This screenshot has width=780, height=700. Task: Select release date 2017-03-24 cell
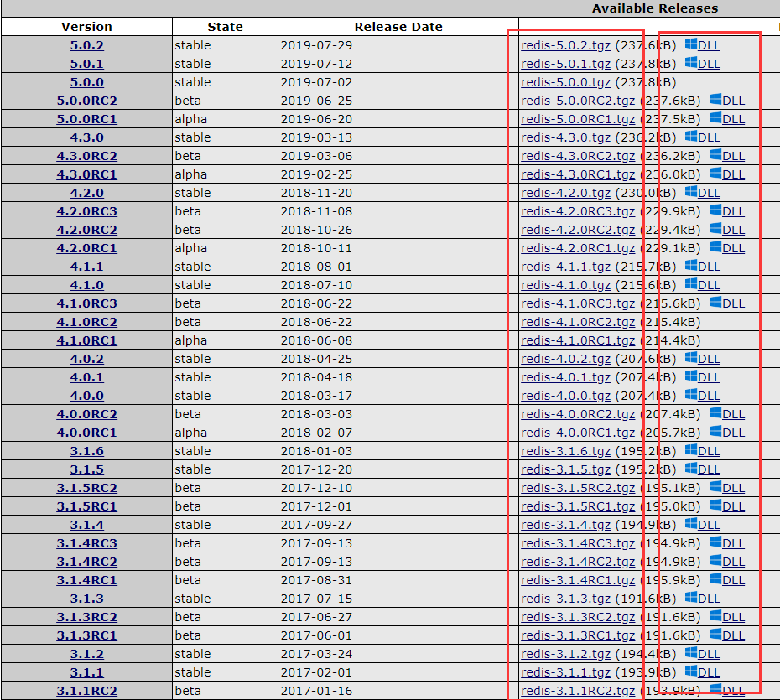(398, 654)
